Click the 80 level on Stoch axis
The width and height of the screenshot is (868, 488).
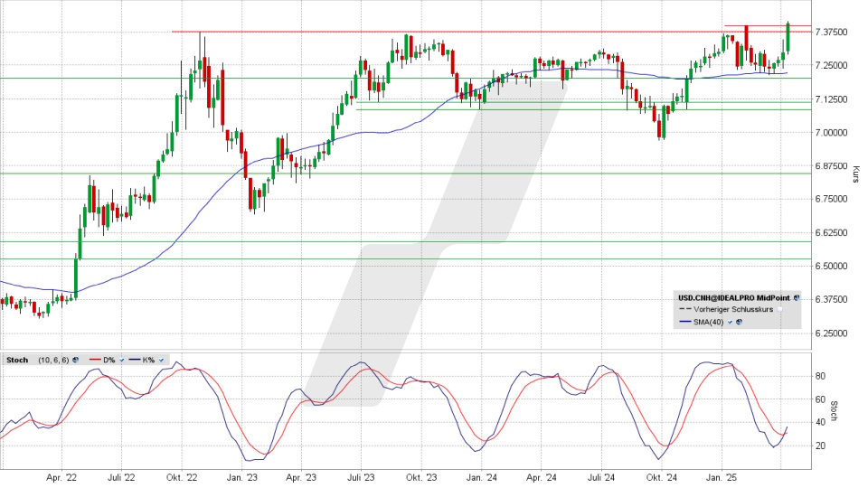[x=820, y=376]
